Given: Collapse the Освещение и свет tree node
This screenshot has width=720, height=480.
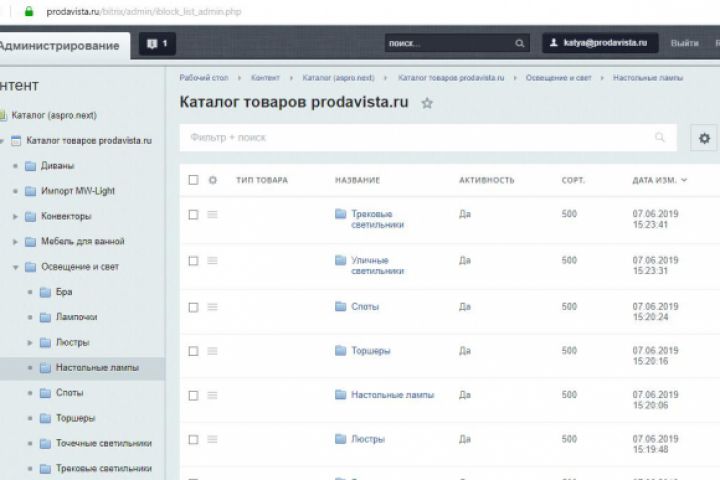Looking at the screenshot, I should click(15, 267).
